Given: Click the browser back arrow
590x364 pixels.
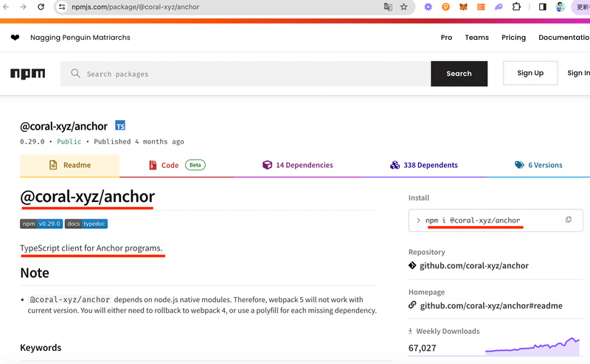Looking at the screenshot, I should [x=6, y=7].
